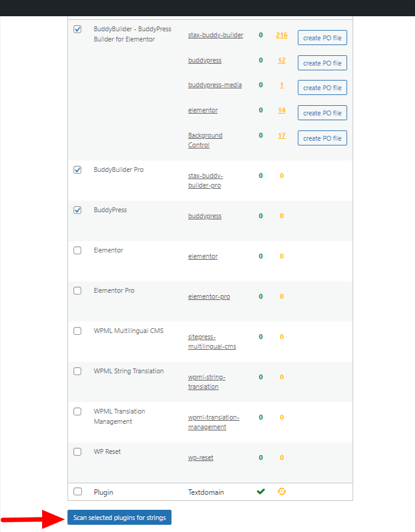Uncheck the BuddyPress plugin checkbox
Viewport: 415px width, 532px height.
78,210
